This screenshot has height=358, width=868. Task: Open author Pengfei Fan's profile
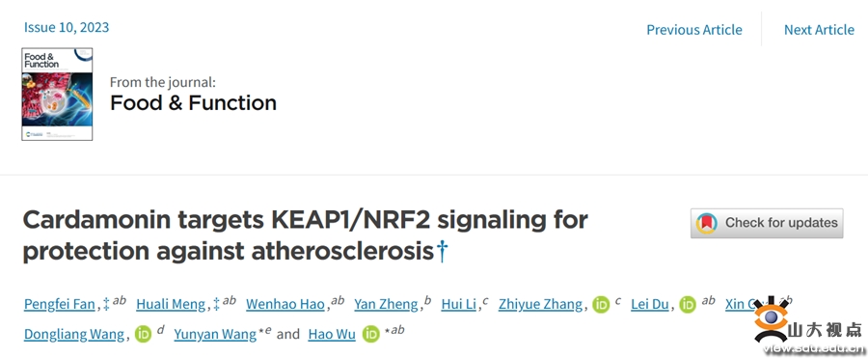coord(59,304)
